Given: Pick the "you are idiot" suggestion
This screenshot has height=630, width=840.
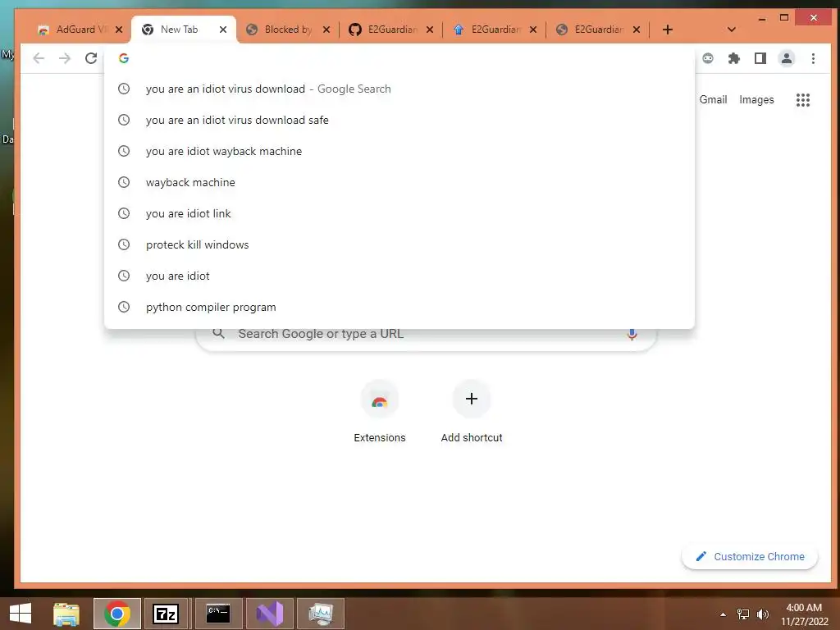Looking at the screenshot, I should [399, 276].
